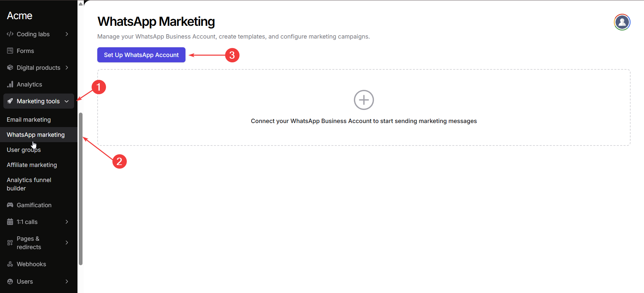The height and width of the screenshot is (293, 644).
Task: Click the Forms sidebar icon
Action: 10,51
